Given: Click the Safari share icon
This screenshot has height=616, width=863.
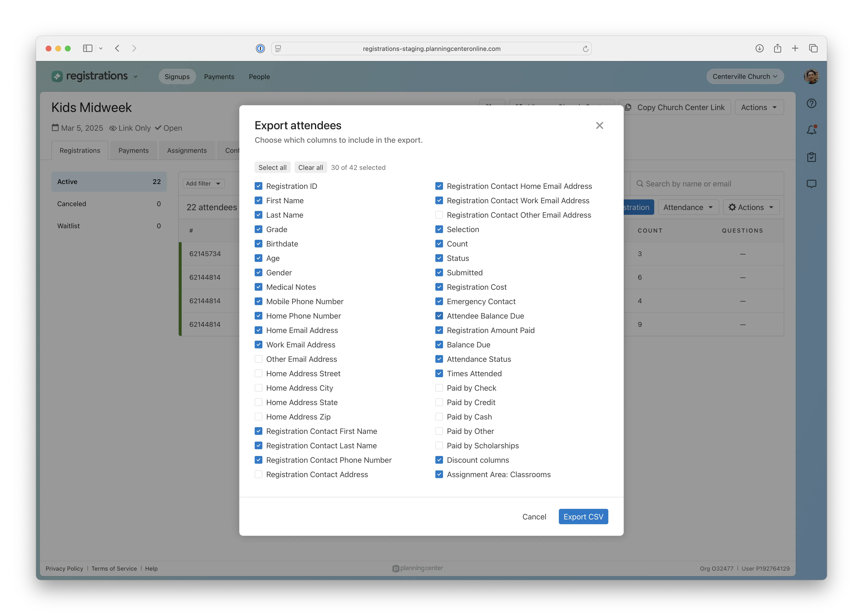Looking at the screenshot, I should pos(777,48).
